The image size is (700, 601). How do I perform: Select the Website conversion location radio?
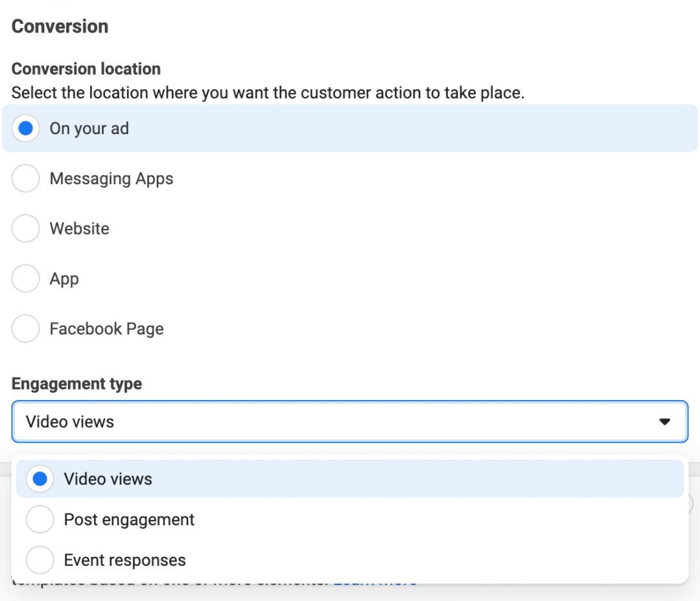[x=26, y=228]
